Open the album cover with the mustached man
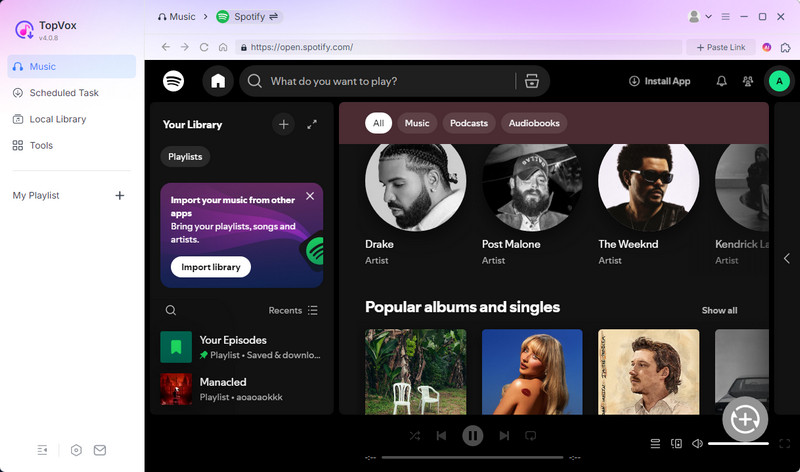Viewport: 800px width, 472px height. point(648,371)
